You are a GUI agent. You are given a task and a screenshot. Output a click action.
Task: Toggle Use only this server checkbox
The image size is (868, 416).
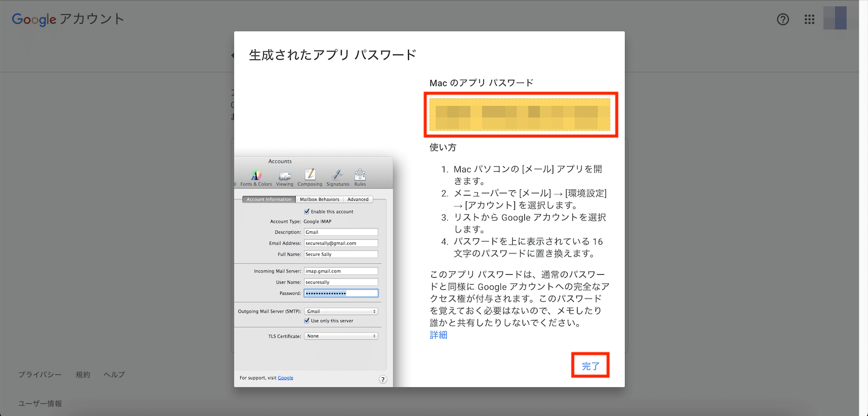tap(307, 321)
